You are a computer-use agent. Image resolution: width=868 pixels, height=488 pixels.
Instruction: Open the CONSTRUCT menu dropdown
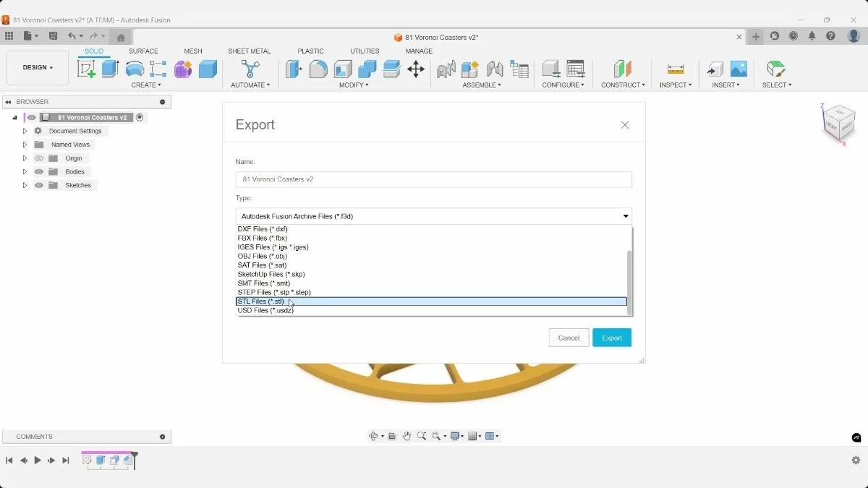pos(623,85)
